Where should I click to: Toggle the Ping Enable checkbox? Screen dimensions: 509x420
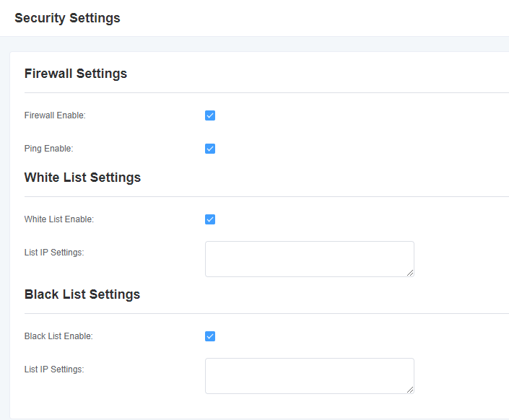coord(210,149)
